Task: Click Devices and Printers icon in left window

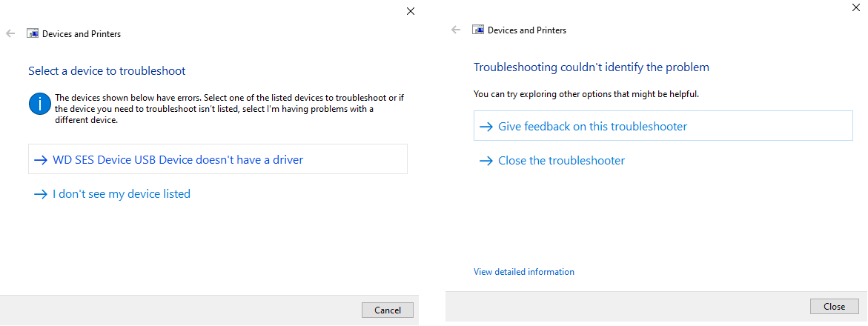Action: (33, 34)
